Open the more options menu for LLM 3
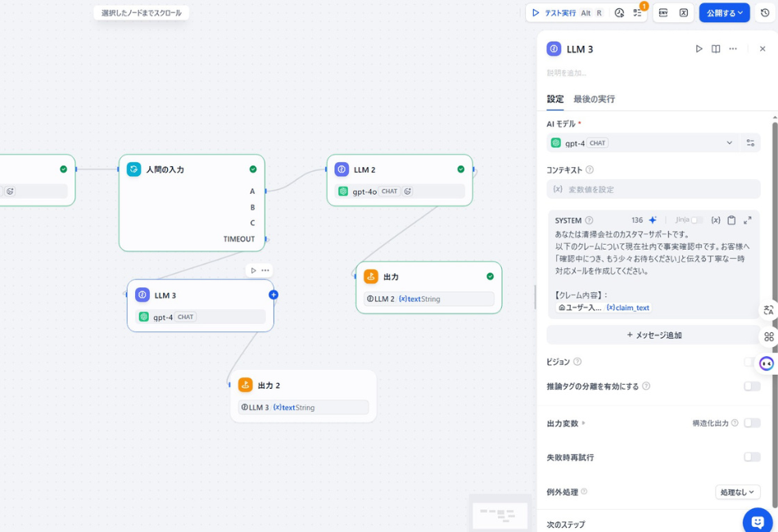Viewport: 778px width, 532px height. tap(733, 48)
